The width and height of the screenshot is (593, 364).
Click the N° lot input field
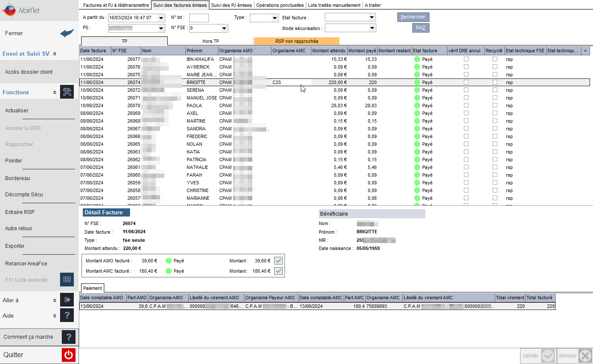pyautogui.click(x=199, y=18)
